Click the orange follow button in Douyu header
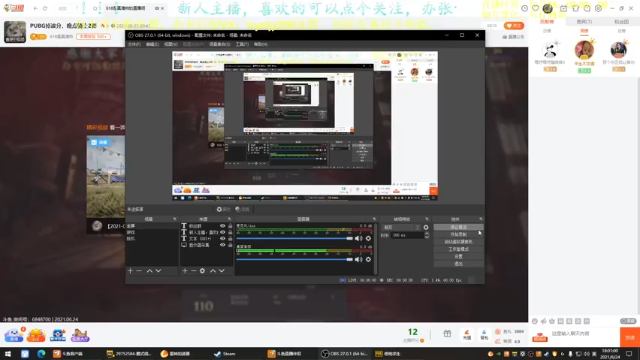This screenshot has height=360, width=640. [x=514, y=26]
